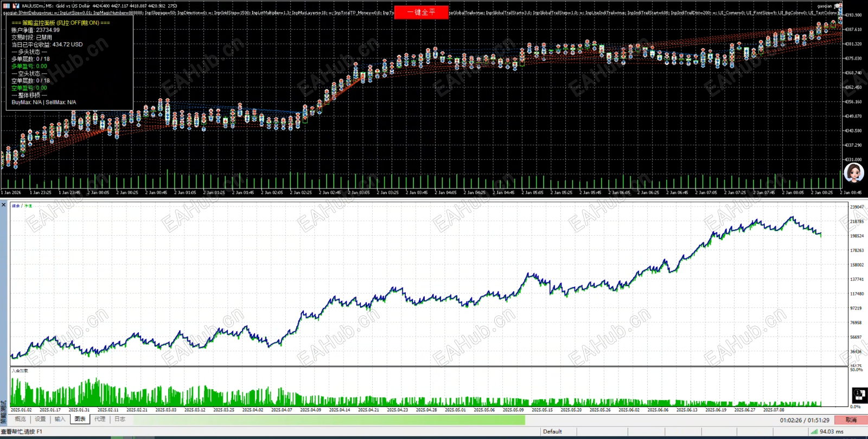Viewport: 868px width, 439px height.
Task: Click the 多单层数 0 / 18 line
Action: (x=30, y=59)
